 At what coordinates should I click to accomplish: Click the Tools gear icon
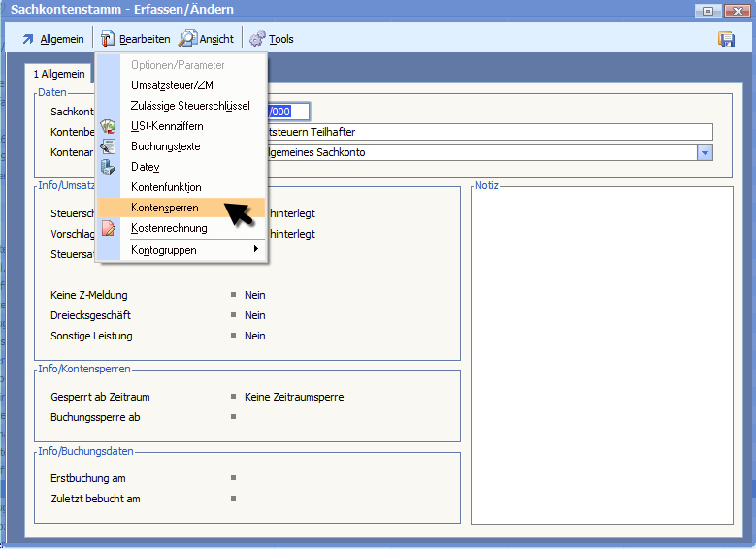tap(257, 39)
